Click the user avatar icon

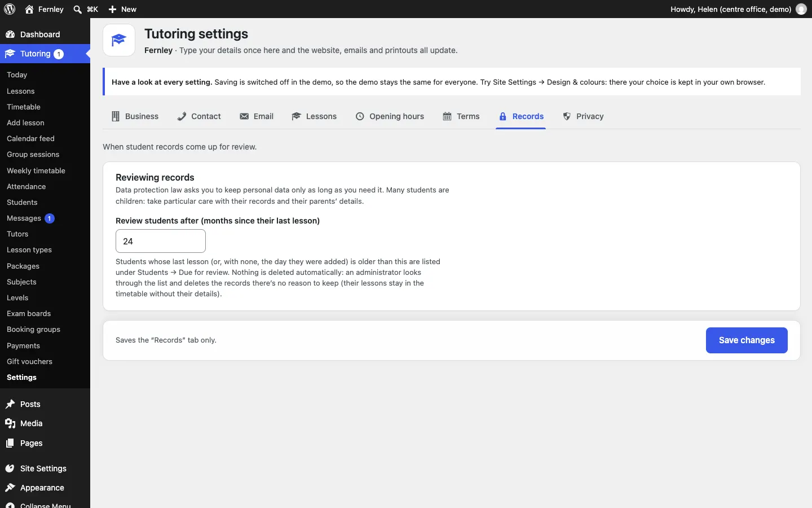[801, 9]
